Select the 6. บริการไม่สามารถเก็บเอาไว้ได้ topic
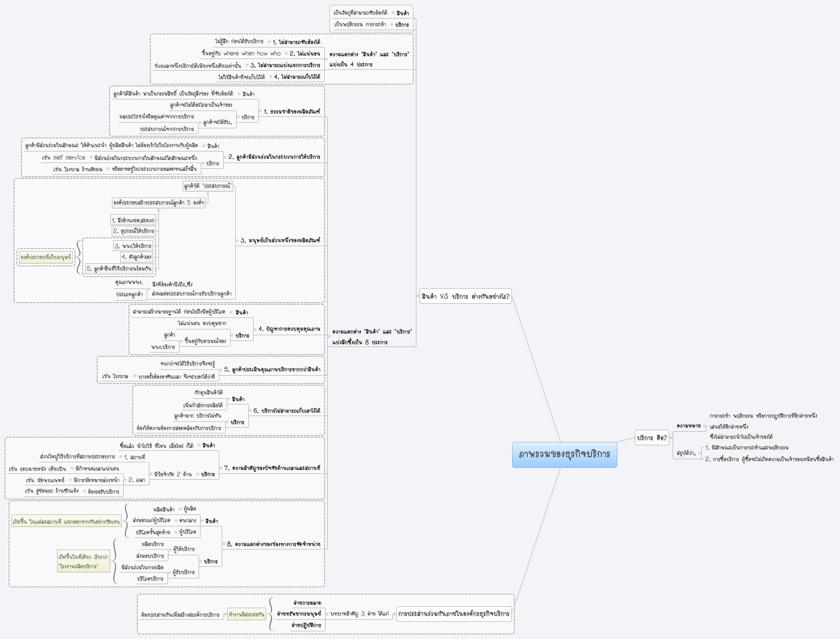The image size is (840, 639). pos(287,411)
